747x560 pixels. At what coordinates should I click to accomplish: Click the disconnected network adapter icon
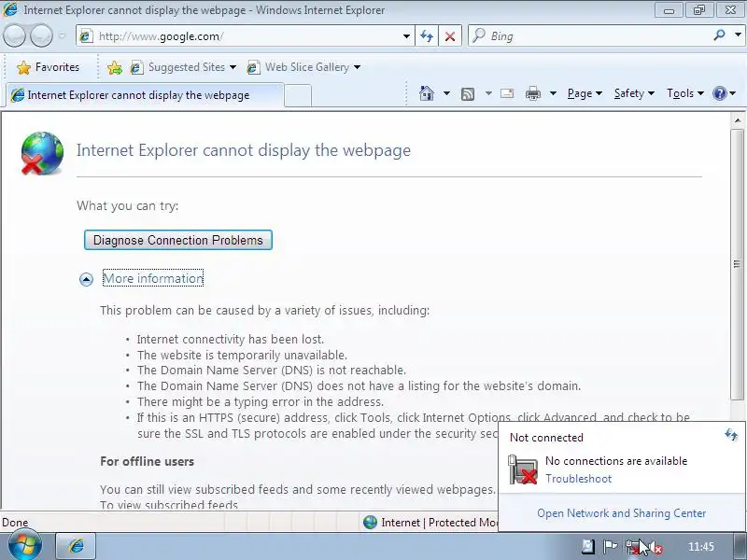523,469
